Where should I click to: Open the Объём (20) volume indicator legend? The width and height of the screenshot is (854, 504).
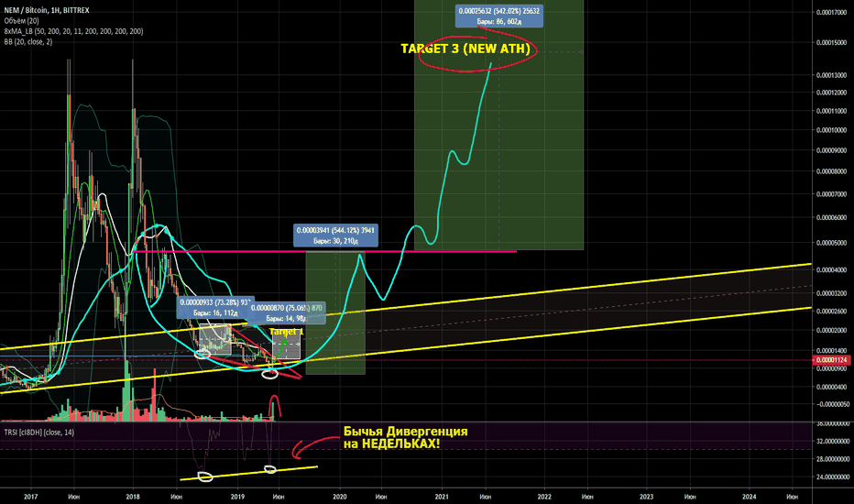[21, 21]
